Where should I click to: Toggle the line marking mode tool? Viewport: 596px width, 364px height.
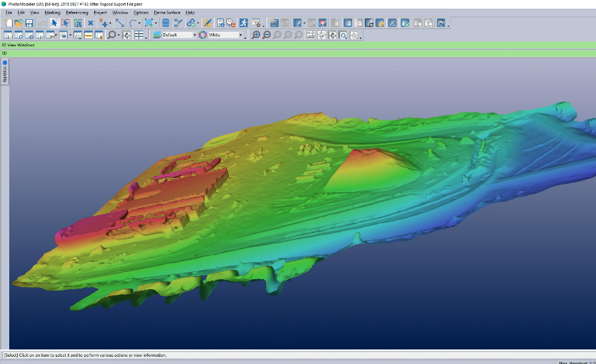pos(120,23)
